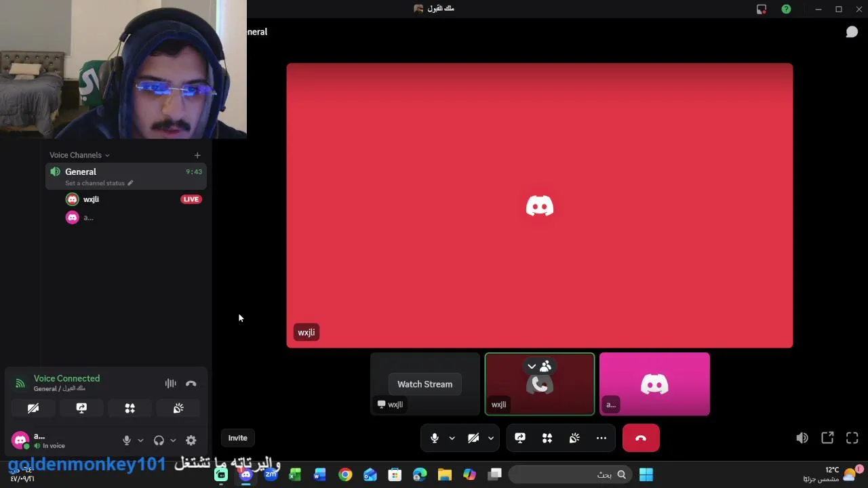The width and height of the screenshot is (868, 488).
Task: Select the wxjli stream preview tile
Action: coord(425,384)
